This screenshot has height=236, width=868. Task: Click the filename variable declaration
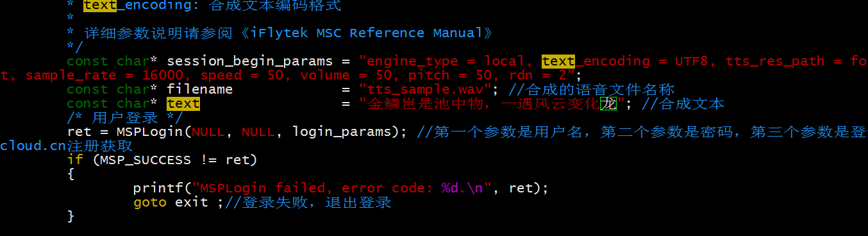[200, 89]
